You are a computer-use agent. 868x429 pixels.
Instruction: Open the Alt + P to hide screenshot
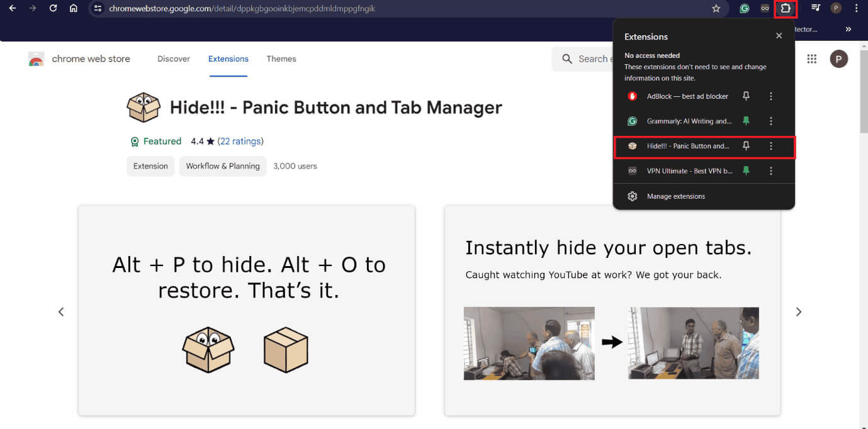pos(247,310)
